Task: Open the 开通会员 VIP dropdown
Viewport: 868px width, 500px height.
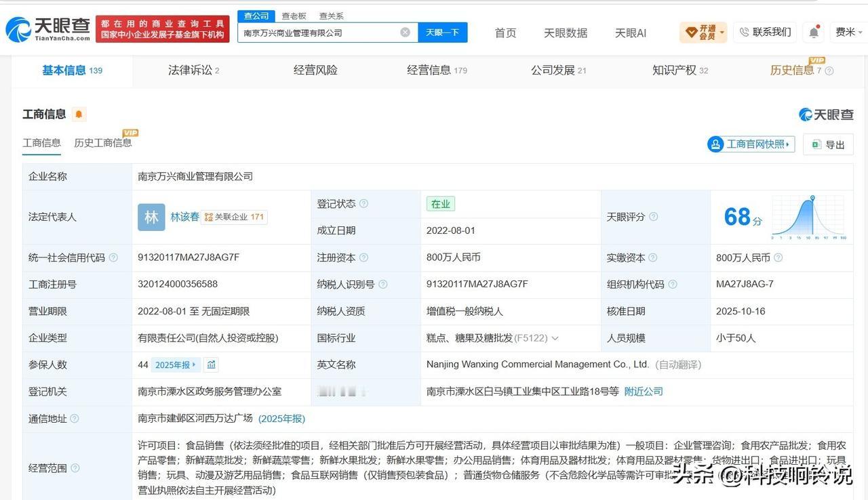Action: pos(703,32)
